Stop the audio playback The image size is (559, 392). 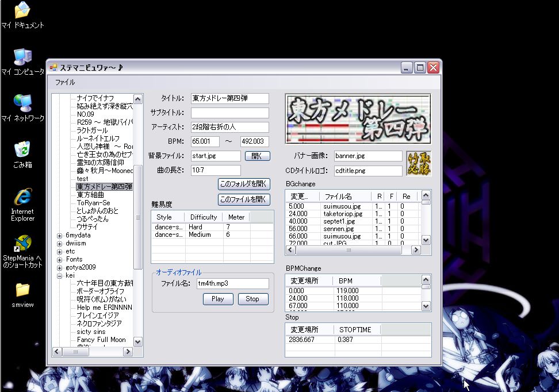point(253,299)
